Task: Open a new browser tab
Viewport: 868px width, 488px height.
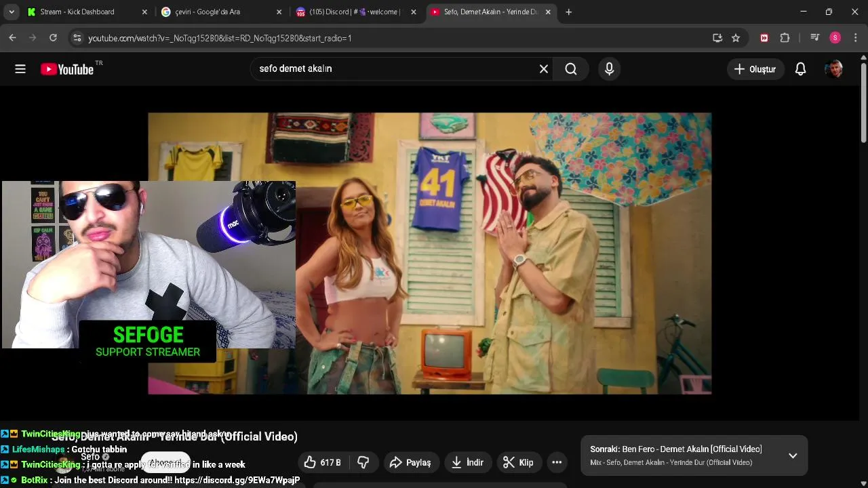Action: [568, 12]
